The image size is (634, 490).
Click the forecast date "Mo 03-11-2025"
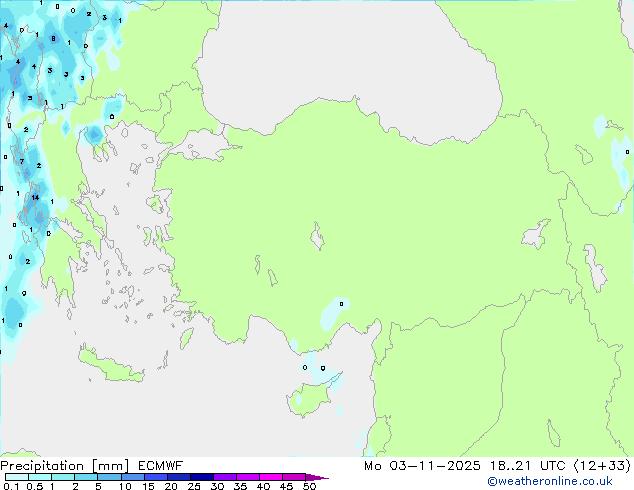coord(422,466)
